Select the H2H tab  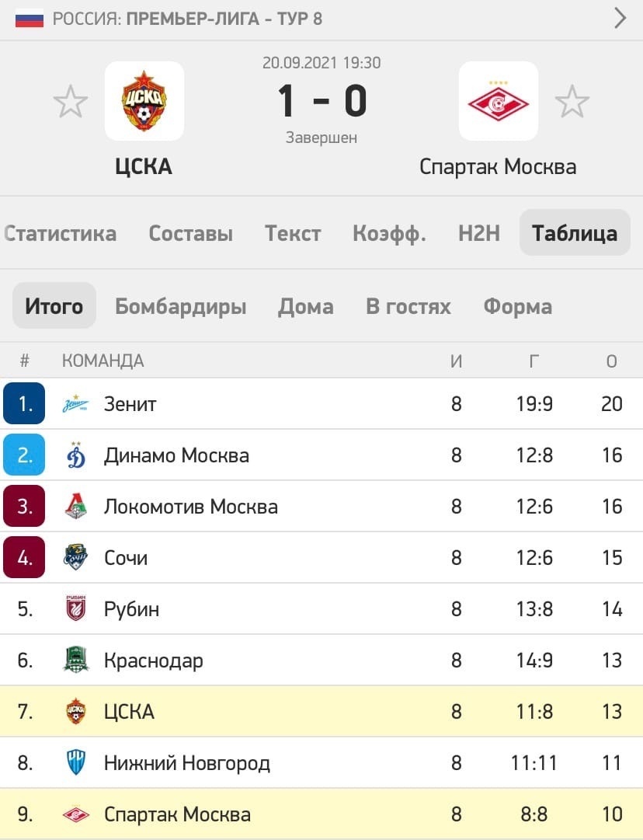pos(478,233)
